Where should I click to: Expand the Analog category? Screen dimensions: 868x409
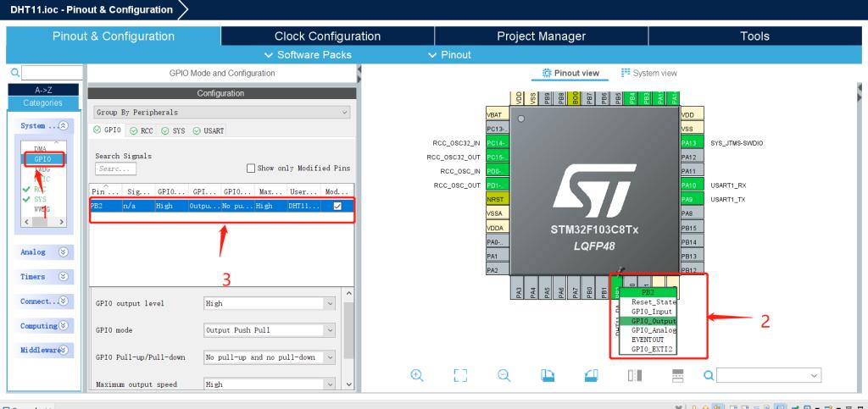click(63, 252)
